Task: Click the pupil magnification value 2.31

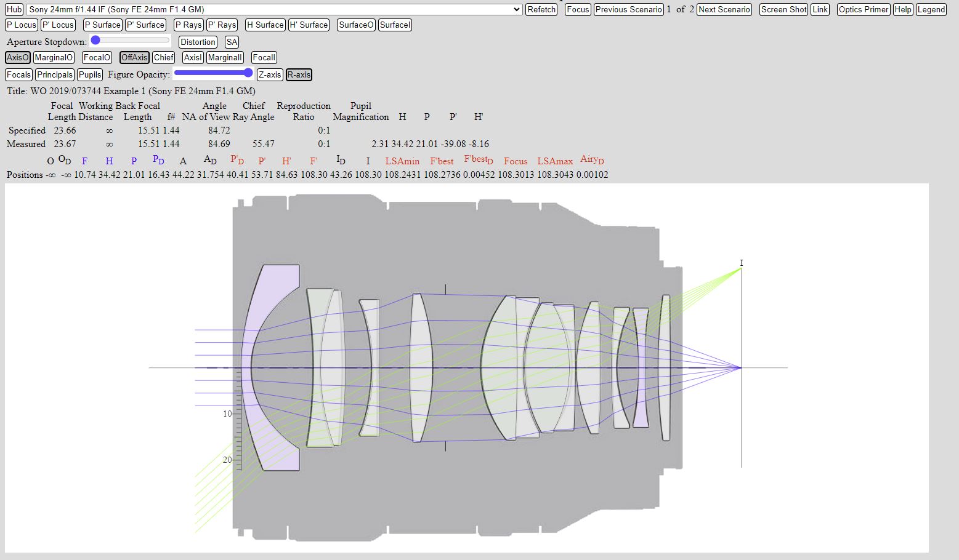Action: click(379, 144)
